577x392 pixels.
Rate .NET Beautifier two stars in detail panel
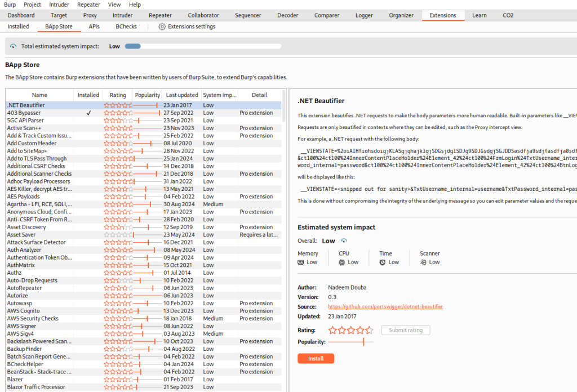[342, 330]
